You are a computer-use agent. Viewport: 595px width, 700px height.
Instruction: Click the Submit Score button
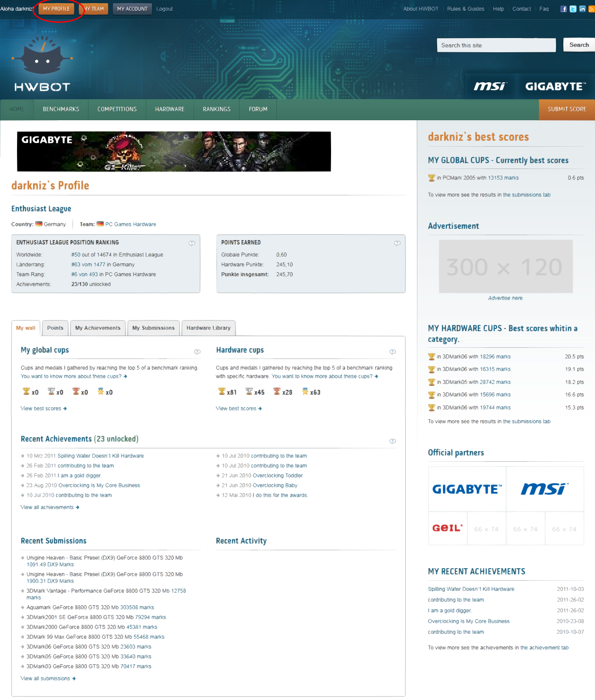point(567,110)
